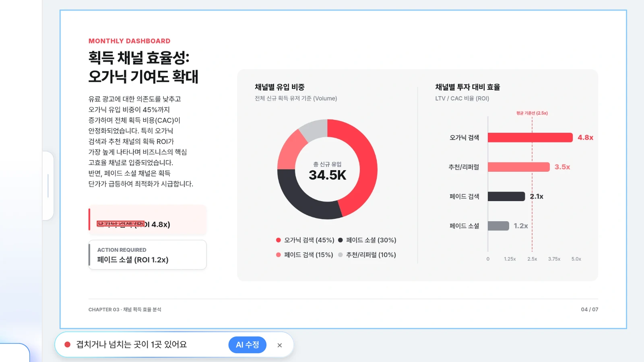Select the 채널별 투자 대비 효율 heading
The image size is (644, 362).
[x=467, y=87]
